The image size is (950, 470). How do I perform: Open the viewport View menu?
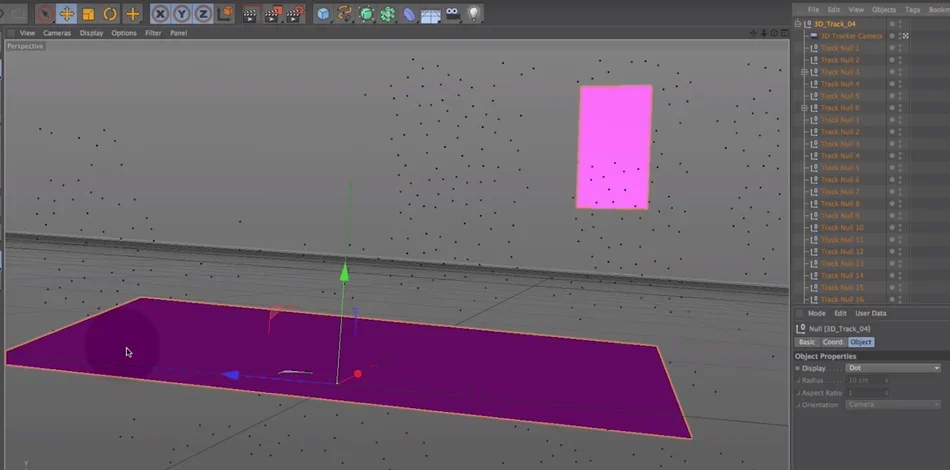pyautogui.click(x=27, y=33)
